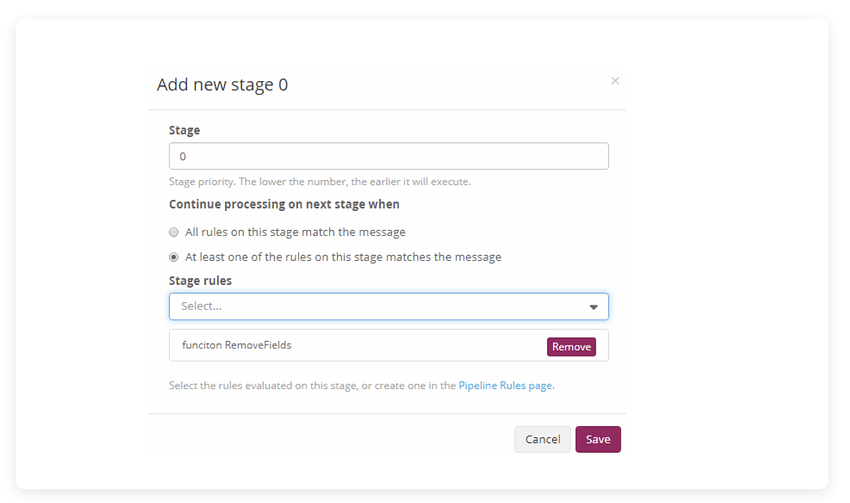Click the Stage rules dropdown caret arrow

[x=594, y=307]
